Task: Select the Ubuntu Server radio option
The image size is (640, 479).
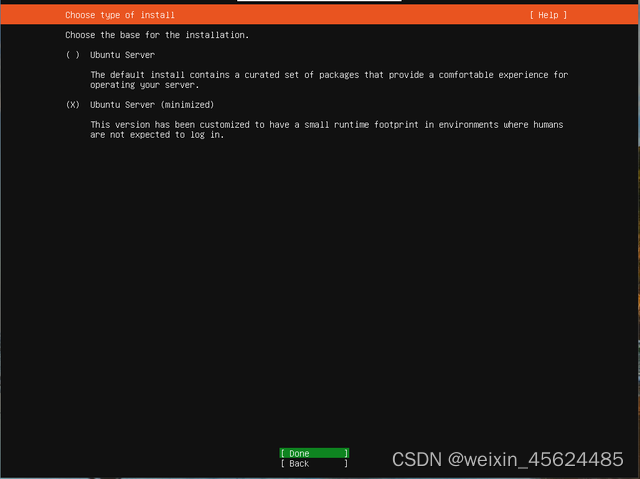Action: tap(73, 55)
